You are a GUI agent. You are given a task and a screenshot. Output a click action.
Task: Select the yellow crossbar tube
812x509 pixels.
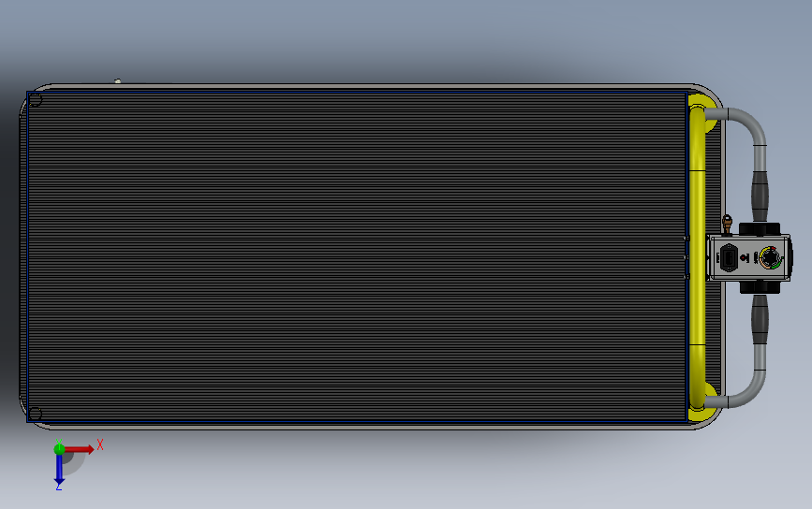(697, 257)
